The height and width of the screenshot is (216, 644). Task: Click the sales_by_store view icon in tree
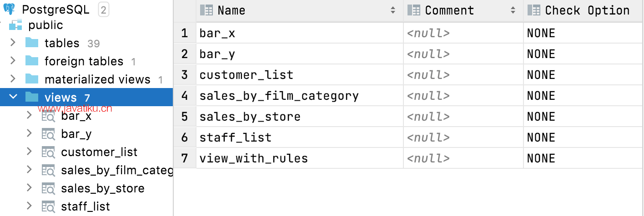(48, 188)
